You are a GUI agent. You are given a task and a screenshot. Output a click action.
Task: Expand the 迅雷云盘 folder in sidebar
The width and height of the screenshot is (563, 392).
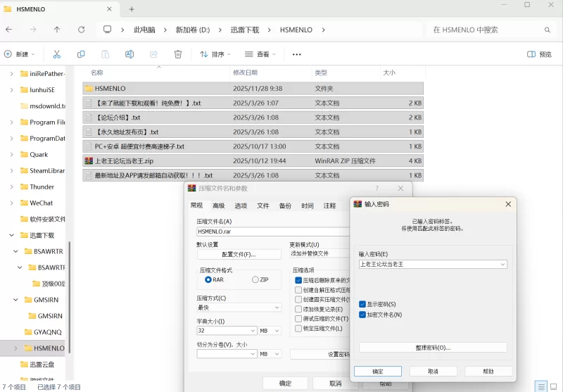[x=12, y=365]
